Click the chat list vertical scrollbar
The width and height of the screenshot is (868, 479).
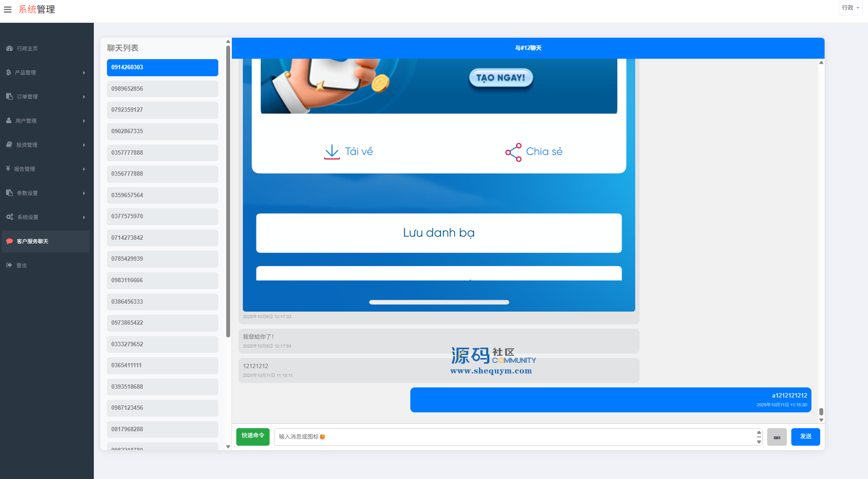[228, 191]
